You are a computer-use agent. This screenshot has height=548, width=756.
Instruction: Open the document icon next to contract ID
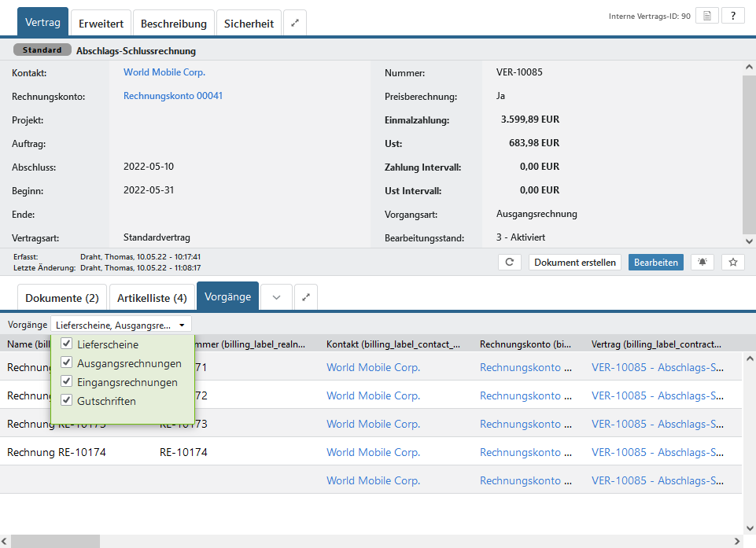706,16
